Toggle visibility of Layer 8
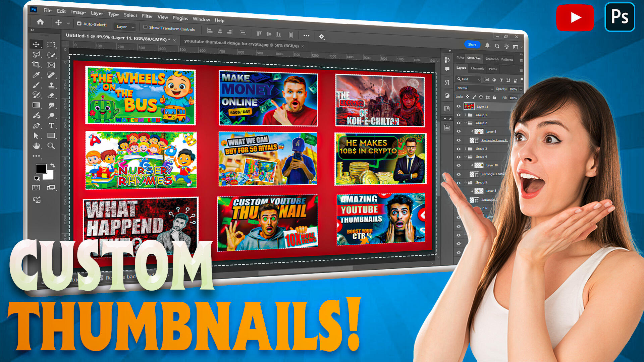This screenshot has width=644, height=362. click(x=459, y=131)
